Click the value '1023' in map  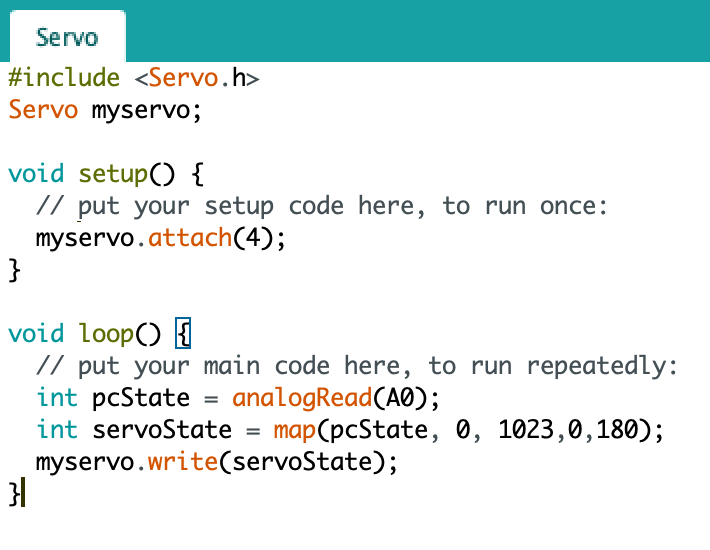[x=526, y=430]
